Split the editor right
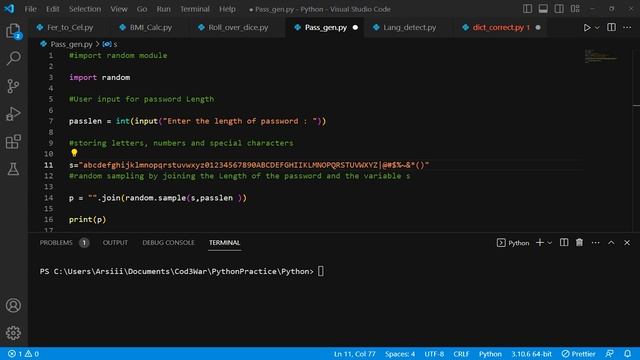 [611, 27]
